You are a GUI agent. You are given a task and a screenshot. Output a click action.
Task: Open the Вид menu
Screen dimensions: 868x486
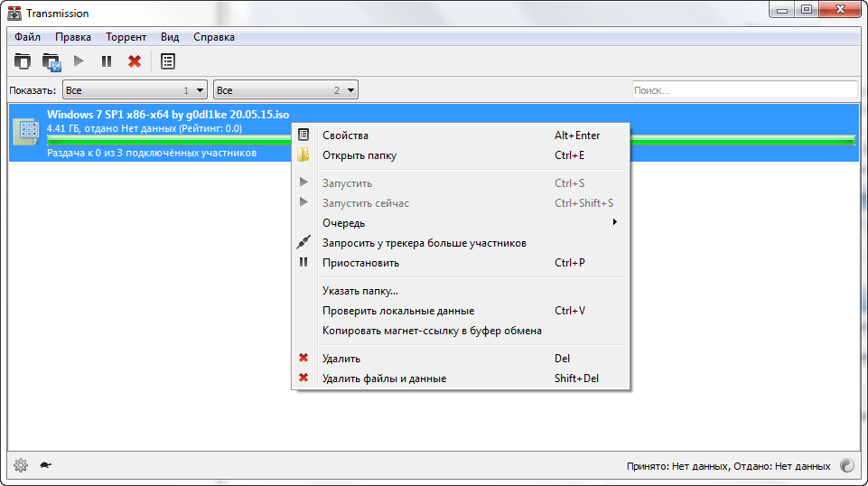tap(170, 37)
